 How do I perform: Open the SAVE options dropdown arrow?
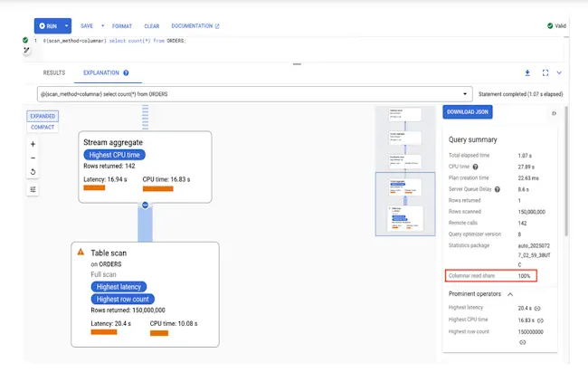[103, 26]
